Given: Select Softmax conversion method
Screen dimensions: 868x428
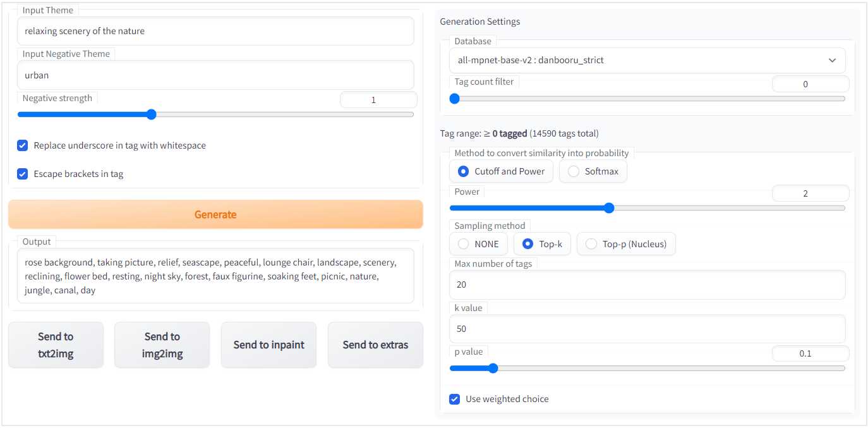Looking at the screenshot, I should coord(574,171).
